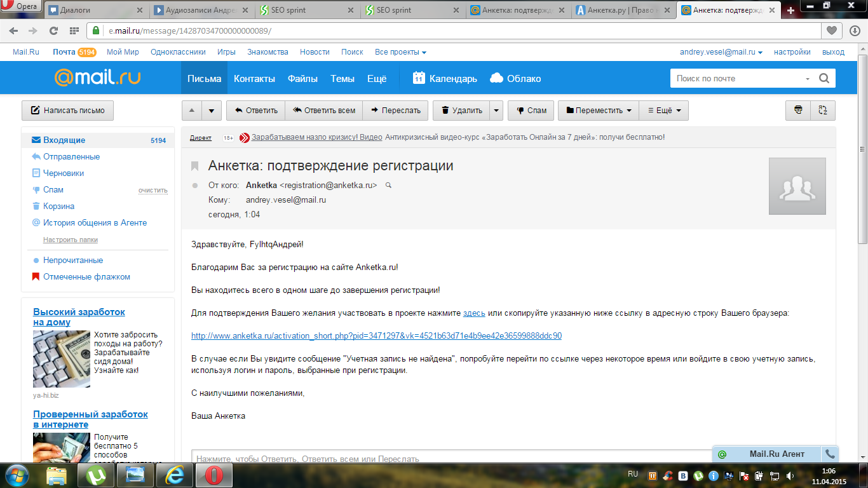Search messages from sender magnifier icon
This screenshot has height=488, width=868.
tap(389, 186)
